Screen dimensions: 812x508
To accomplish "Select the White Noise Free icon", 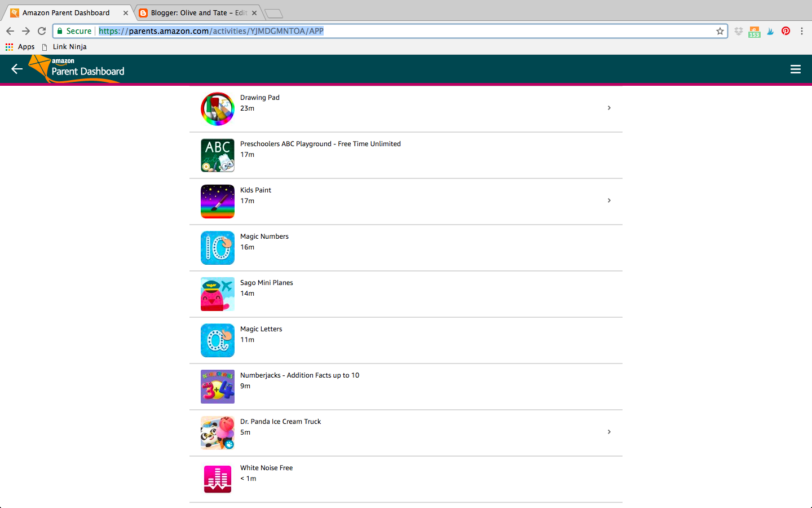I will coord(218,479).
